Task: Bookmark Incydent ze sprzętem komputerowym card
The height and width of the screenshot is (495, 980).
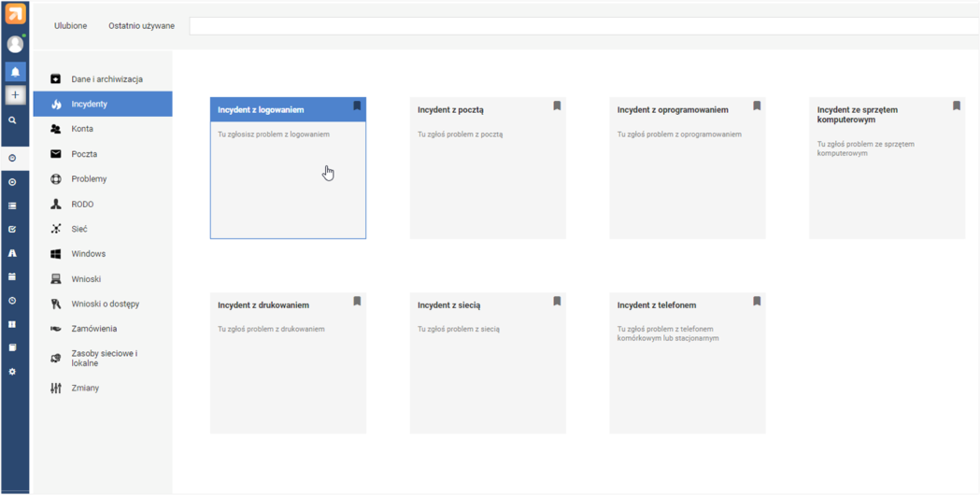Action: click(957, 106)
